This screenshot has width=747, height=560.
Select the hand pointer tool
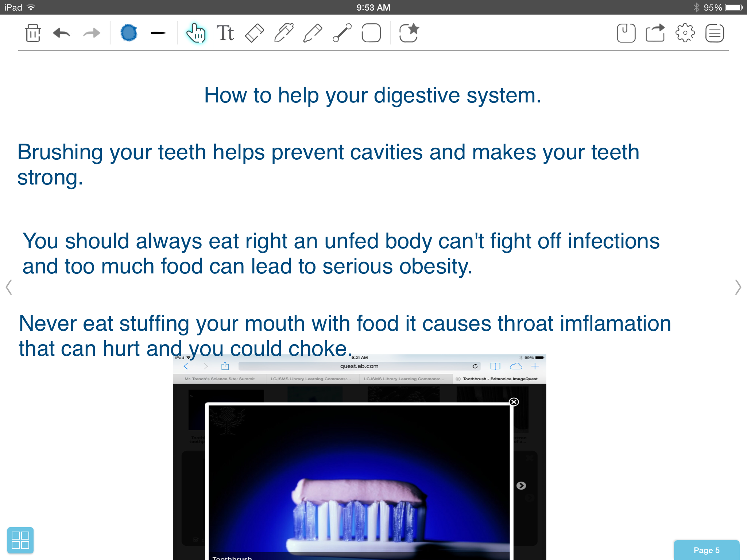(x=196, y=33)
